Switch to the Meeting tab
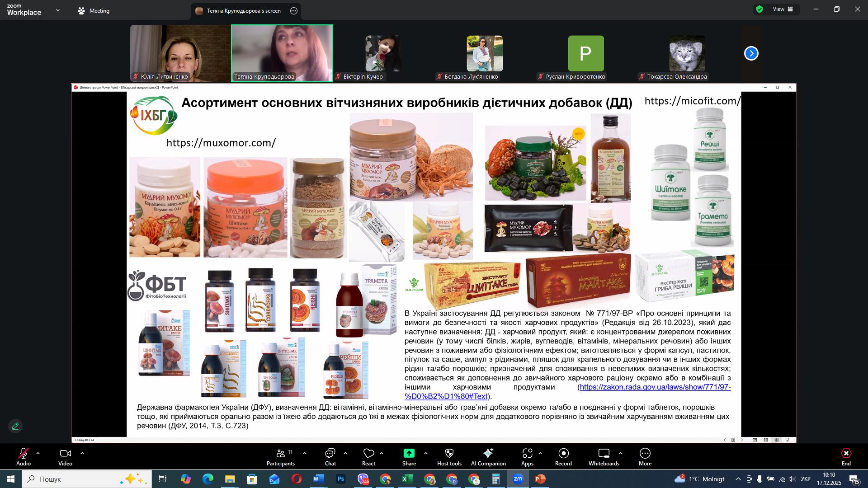 (x=94, y=11)
